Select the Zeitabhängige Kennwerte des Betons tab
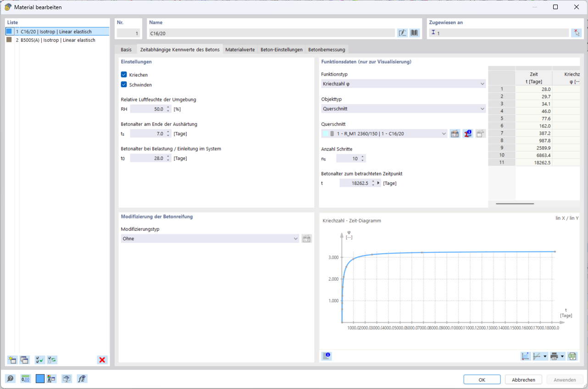Image resolution: width=588 pixels, height=389 pixels. [180, 50]
